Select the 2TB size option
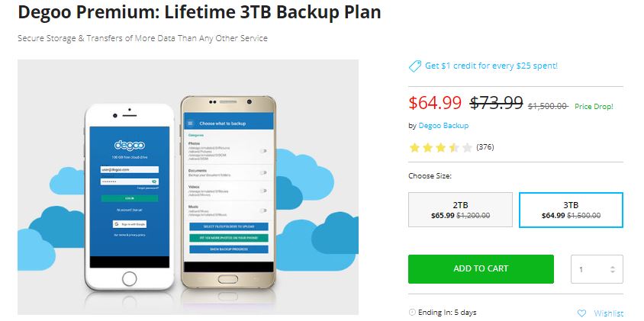The height and width of the screenshot is (321, 644). pos(461,210)
